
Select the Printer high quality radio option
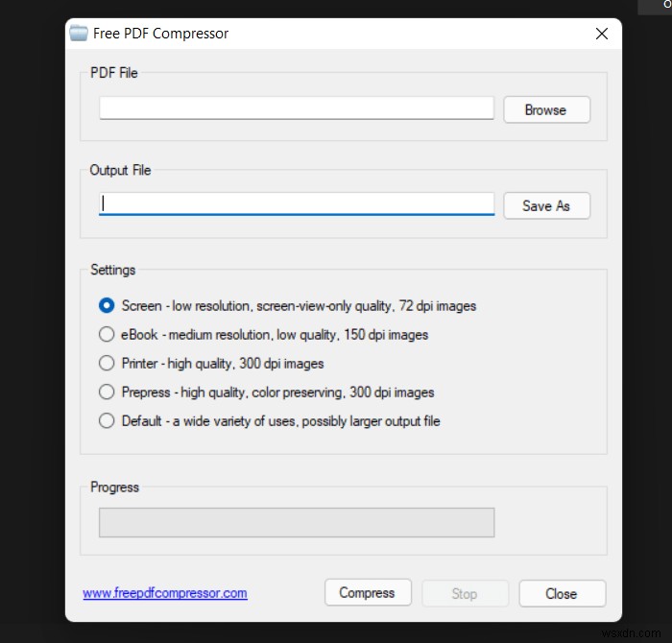click(x=107, y=364)
